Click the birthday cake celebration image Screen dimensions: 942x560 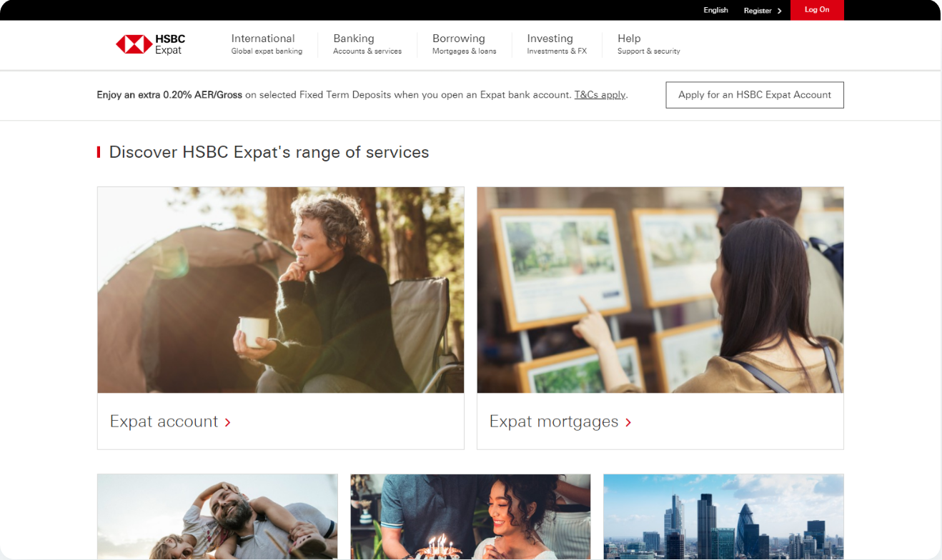[471, 516]
